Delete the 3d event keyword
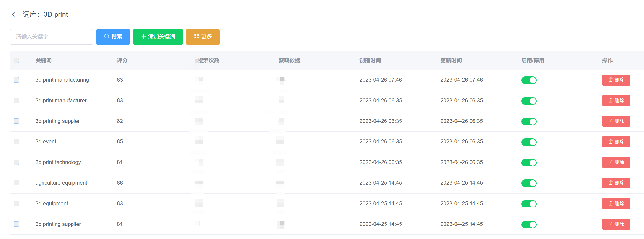 pos(616,142)
